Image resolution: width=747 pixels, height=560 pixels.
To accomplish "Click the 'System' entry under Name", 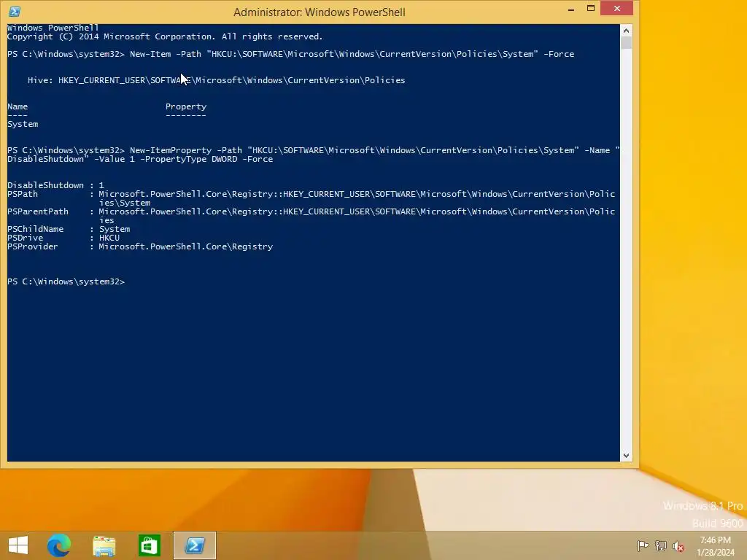I will point(23,124).
